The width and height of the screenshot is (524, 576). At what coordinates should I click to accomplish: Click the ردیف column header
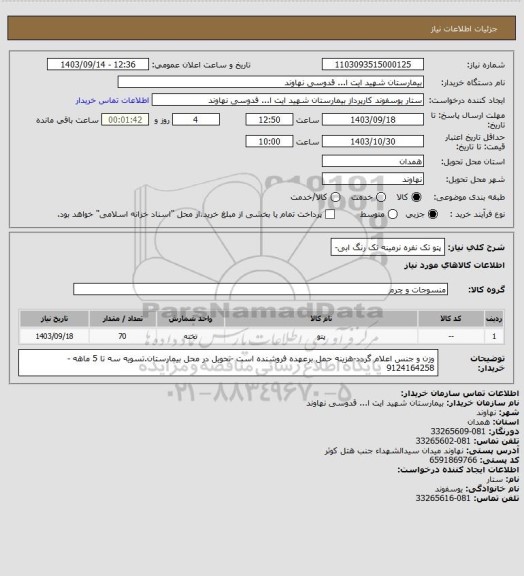[x=494, y=318]
